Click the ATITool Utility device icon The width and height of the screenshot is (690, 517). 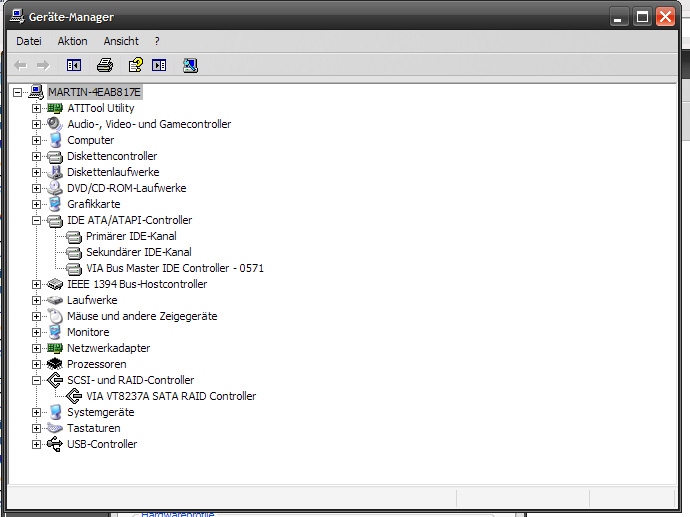tap(55, 108)
